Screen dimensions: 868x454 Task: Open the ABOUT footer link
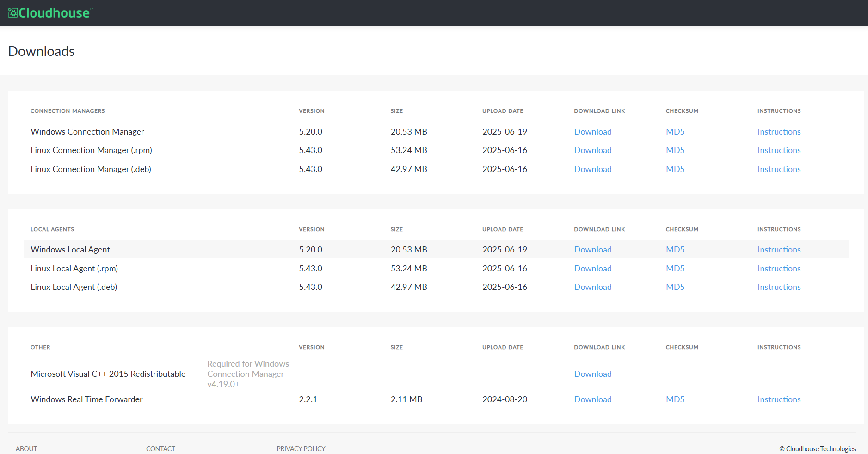(x=26, y=449)
